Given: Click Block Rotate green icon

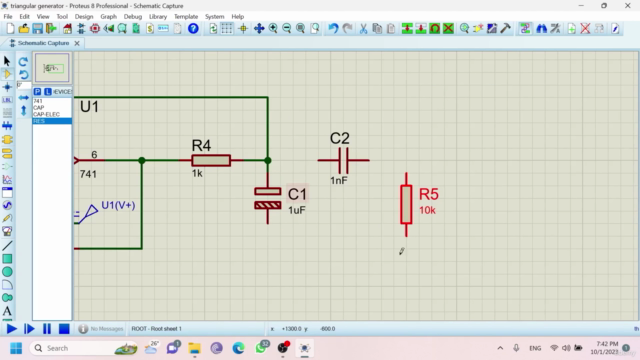Looking at the screenshot, I should pos(435,28).
